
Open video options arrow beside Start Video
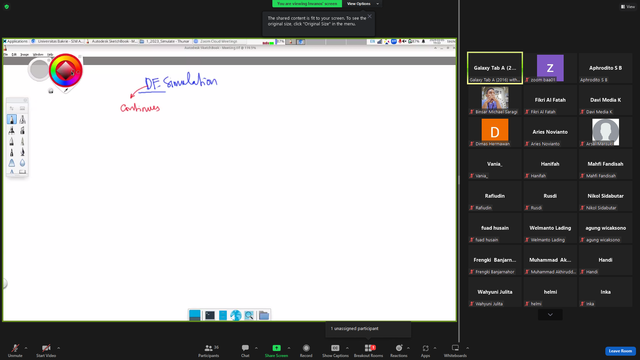(58, 348)
